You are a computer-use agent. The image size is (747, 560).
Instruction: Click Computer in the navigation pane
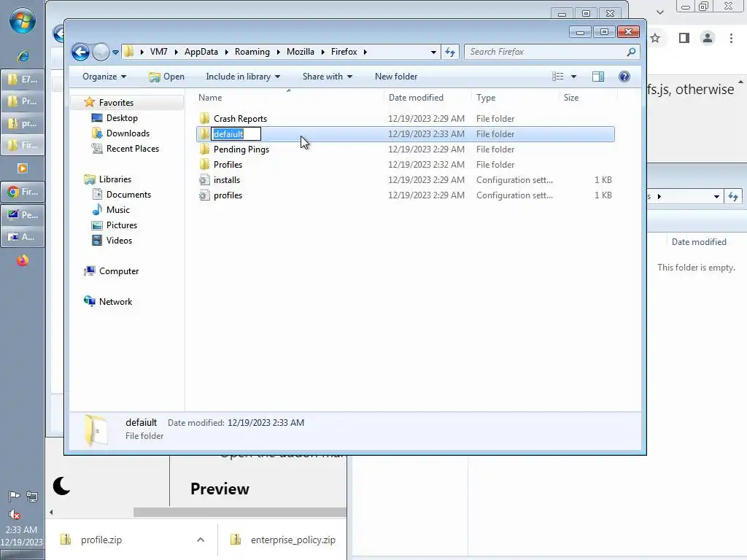click(119, 271)
